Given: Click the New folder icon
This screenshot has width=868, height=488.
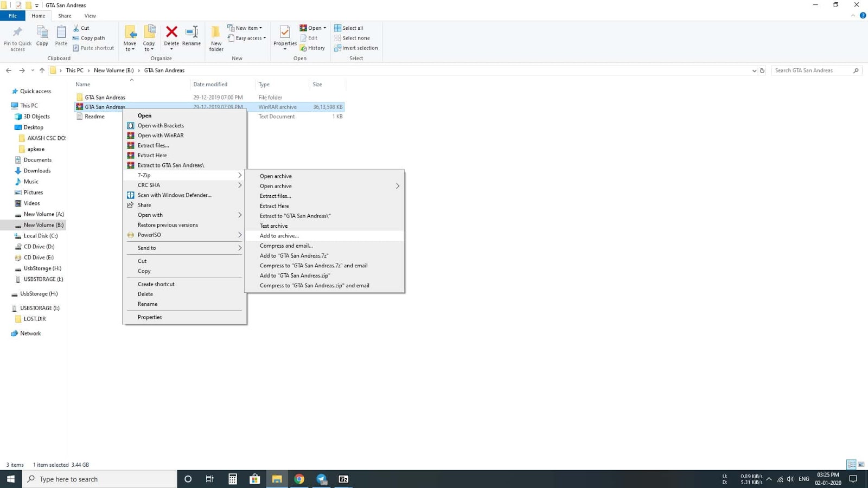Looking at the screenshot, I should click(216, 32).
